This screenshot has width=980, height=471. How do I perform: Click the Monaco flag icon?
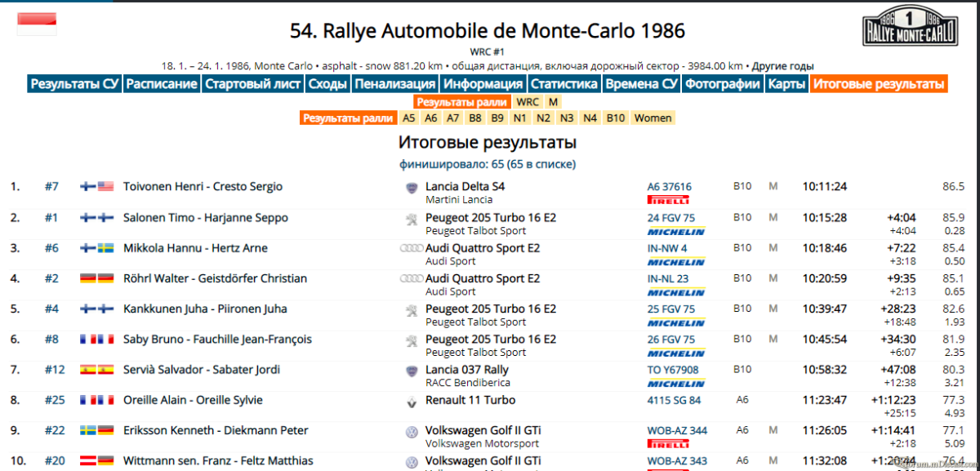coord(37,24)
